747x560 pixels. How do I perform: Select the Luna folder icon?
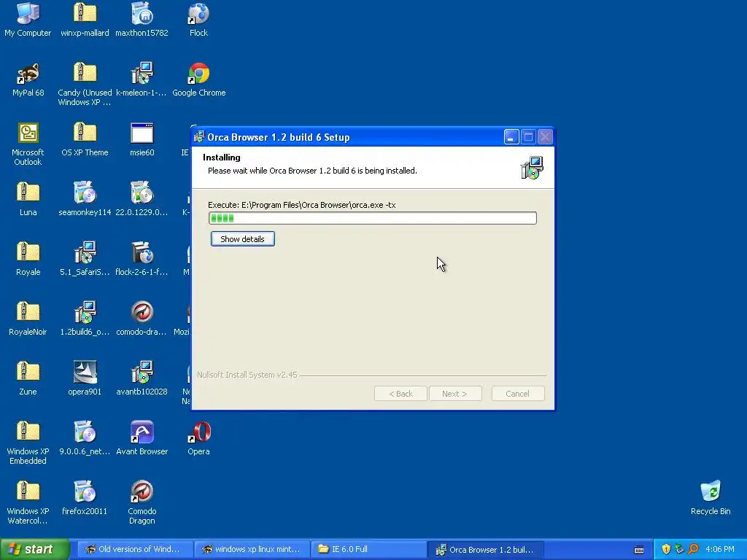tap(28, 192)
